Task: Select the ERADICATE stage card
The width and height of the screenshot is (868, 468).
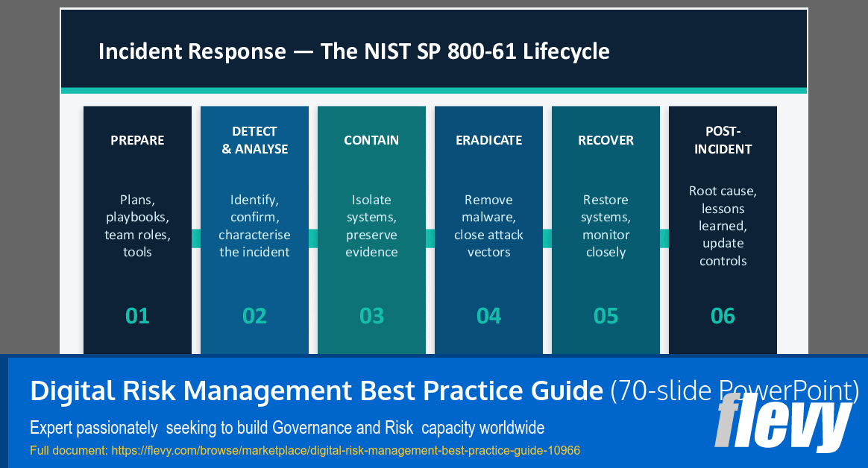Action: [488, 229]
